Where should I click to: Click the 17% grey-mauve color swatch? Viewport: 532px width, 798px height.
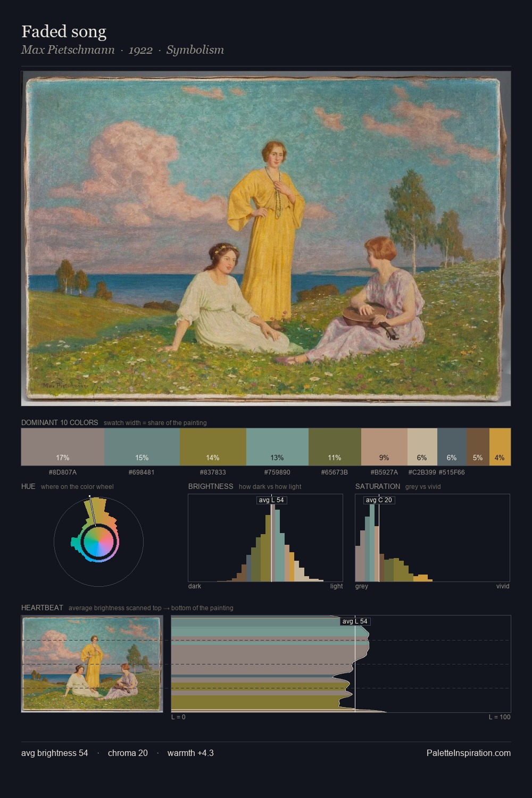[63, 447]
